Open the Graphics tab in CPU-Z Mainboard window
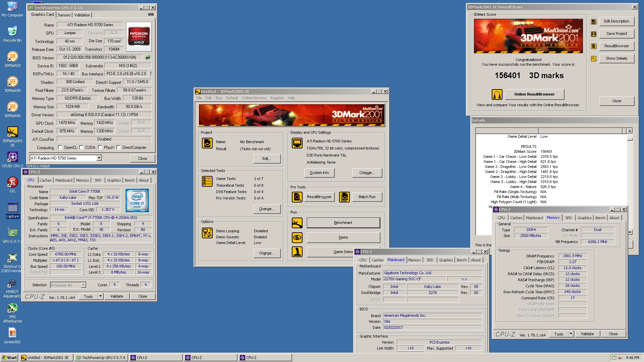 tap(446, 260)
